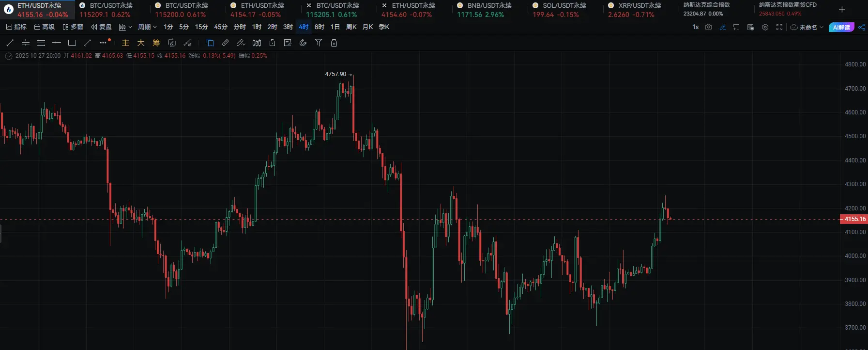This screenshot has height=350, width=868.
Task: Open more drawing tools via three dots
Action: (104, 43)
